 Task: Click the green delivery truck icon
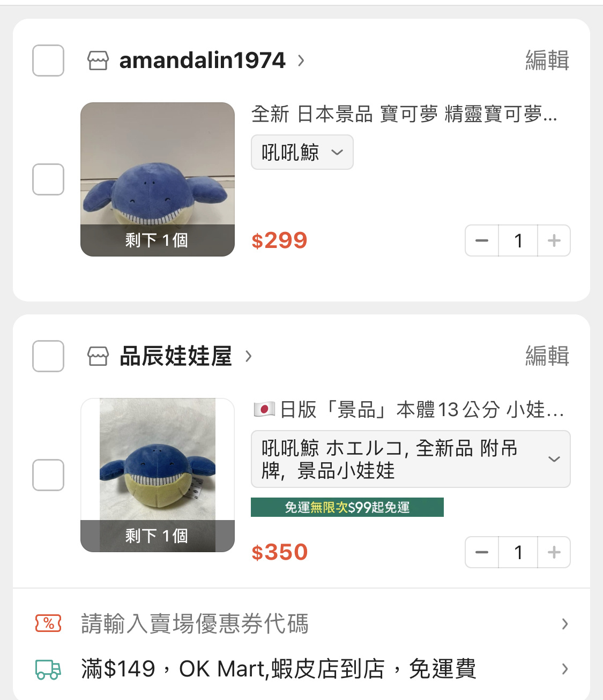[x=48, y=669]
